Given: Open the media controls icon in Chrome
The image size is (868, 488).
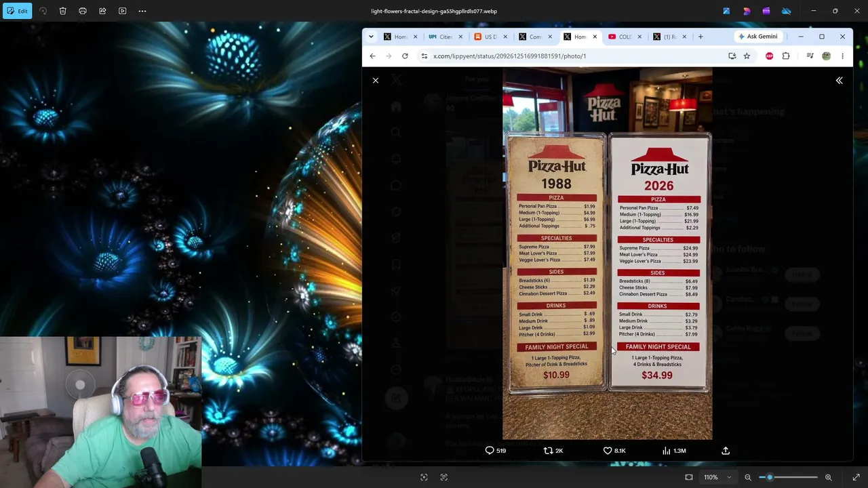Looking at the screenshot, I should [x=810, y=56].
